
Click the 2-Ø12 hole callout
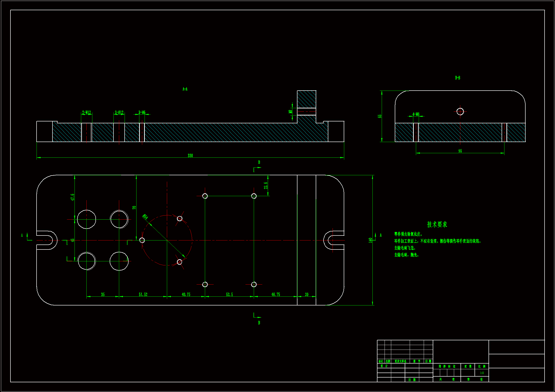(119, 112)
